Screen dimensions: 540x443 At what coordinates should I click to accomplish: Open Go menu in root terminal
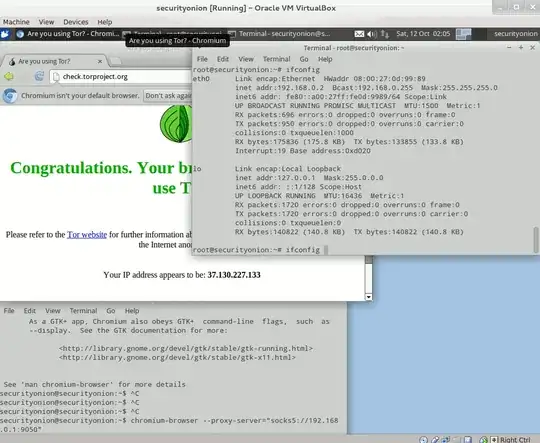(304, 59)
